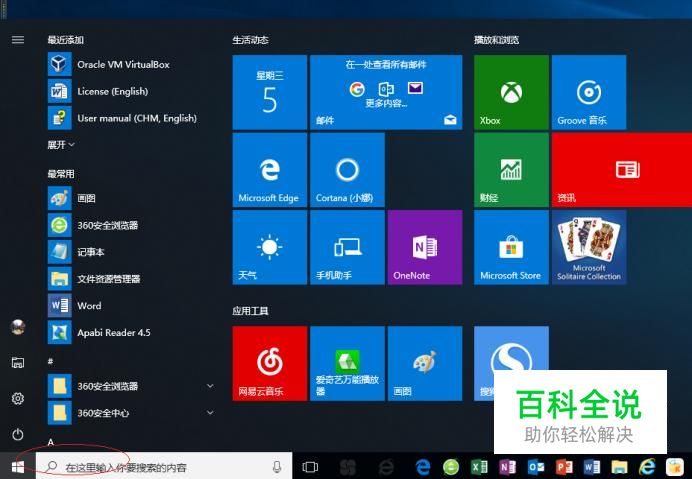This screenshot has width=692, height=479.
Task: Open OneNote from the taskbar
Action: tap(508, 467)
